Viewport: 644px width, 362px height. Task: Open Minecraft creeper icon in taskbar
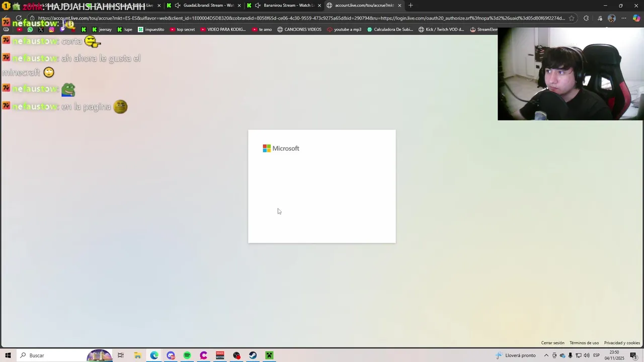[x=270, y=355]
